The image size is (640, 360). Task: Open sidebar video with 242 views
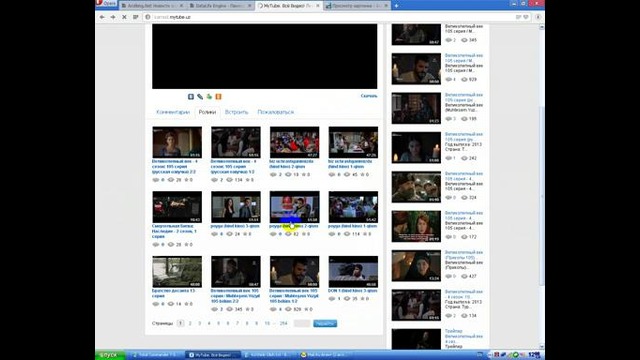coord(416,148)
